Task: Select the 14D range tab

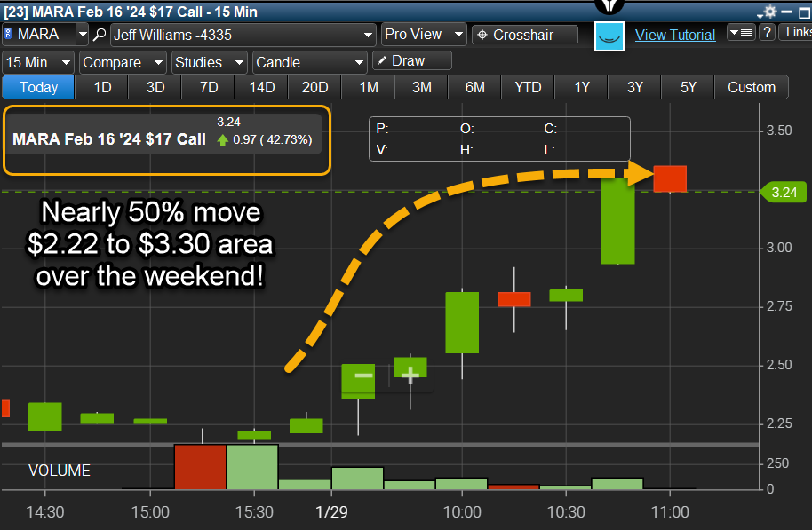Action: 261,87
